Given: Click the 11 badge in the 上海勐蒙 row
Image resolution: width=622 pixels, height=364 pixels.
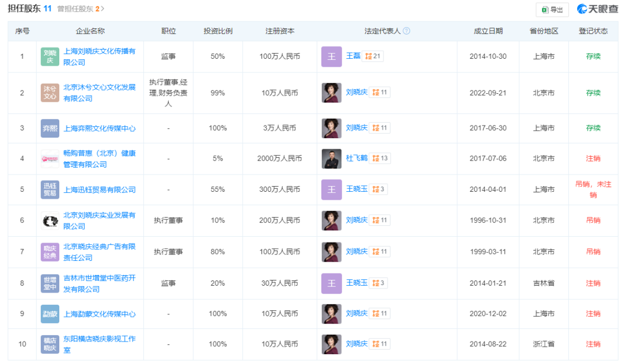Looking at the screenshot, I should tap(380, 313).
